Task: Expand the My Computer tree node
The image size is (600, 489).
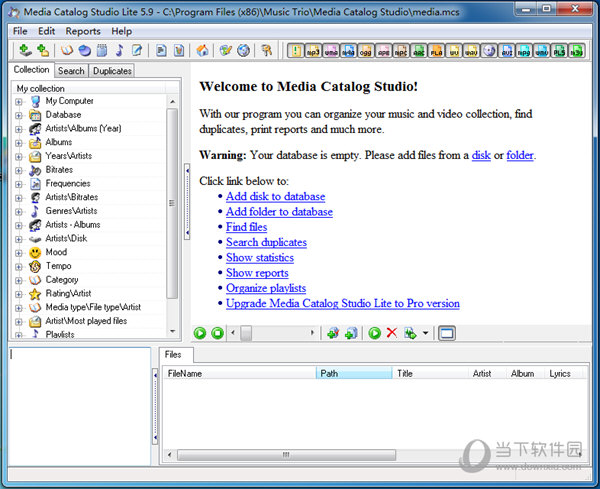Action: click(x=18, y=102)
